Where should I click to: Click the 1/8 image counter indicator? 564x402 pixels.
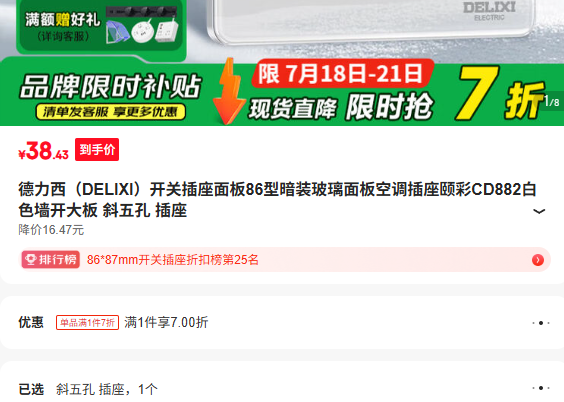[552, 102]
